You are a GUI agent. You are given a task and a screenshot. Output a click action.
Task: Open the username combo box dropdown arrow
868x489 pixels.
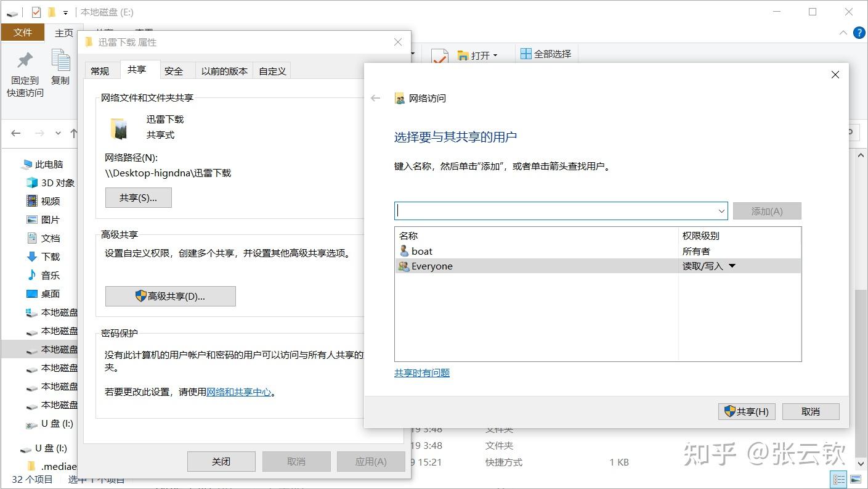coord(721,211)
